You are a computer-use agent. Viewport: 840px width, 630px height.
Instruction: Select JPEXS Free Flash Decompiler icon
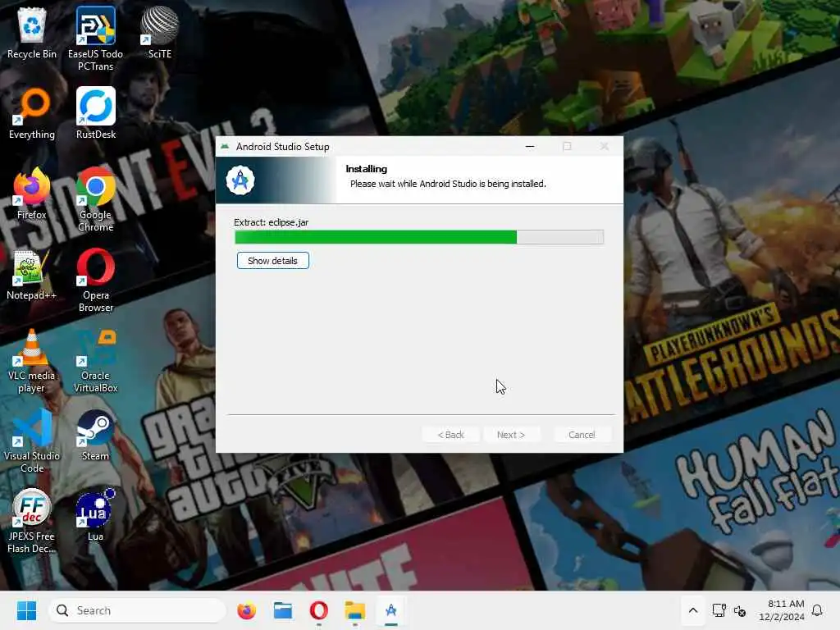click(32, 521)
